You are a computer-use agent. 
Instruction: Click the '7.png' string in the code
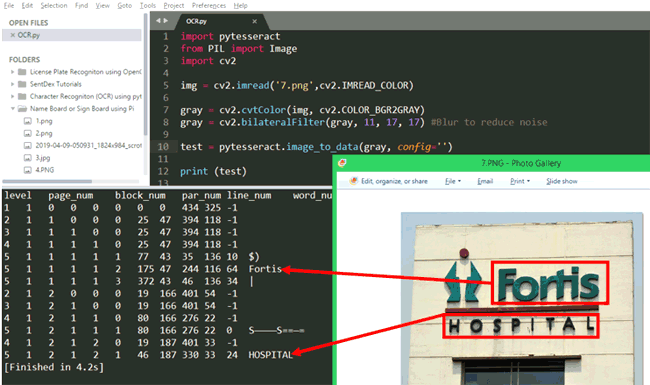[295, 86]
